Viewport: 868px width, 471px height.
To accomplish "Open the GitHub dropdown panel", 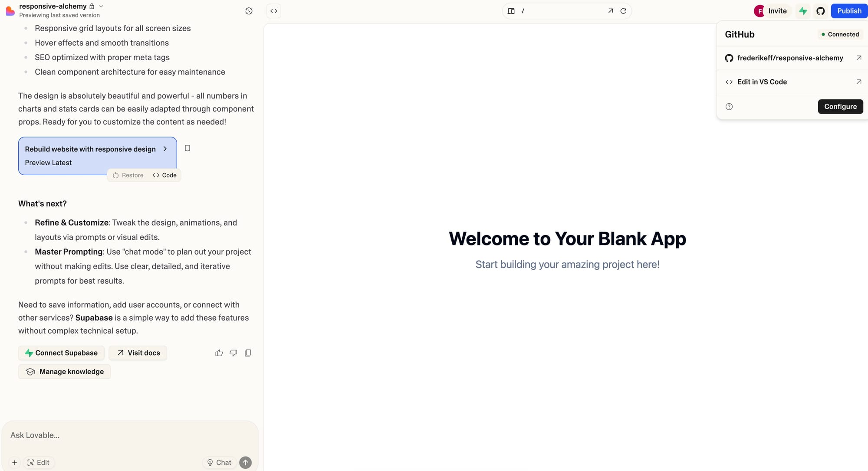I will point(820,11).
